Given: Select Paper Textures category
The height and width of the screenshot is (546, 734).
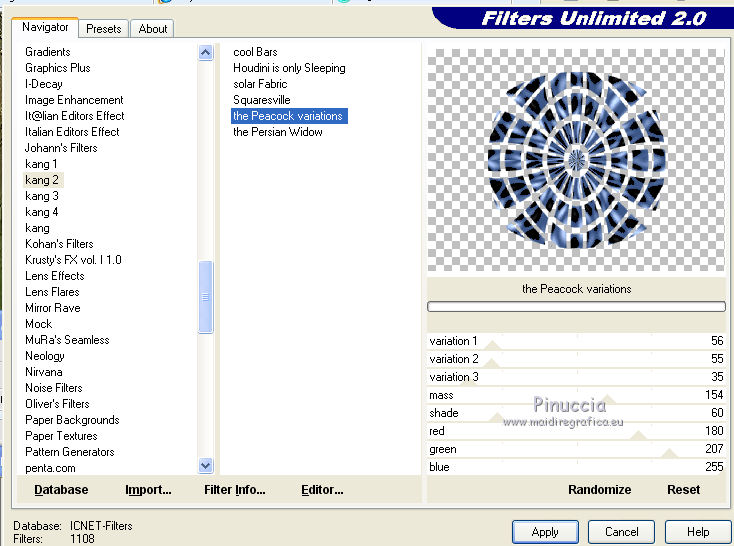Looking at the screenshot, I should 61,436.
